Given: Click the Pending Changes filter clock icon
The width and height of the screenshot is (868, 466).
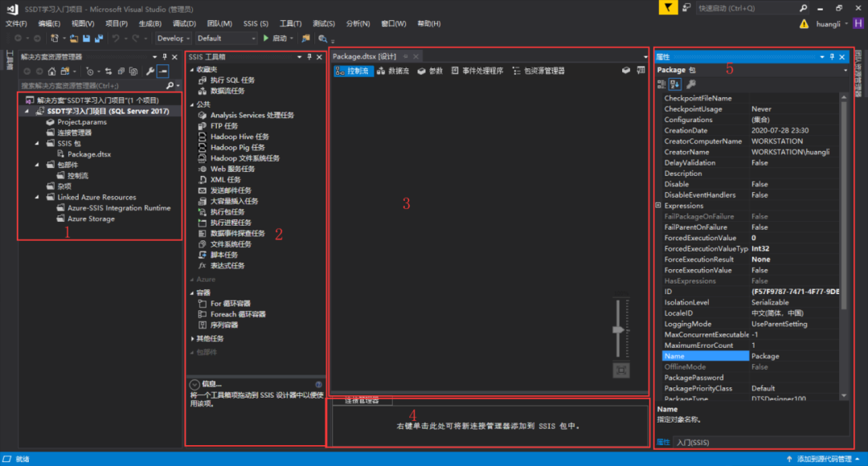Looking at the screenshot, I should [x=90, y=72].
